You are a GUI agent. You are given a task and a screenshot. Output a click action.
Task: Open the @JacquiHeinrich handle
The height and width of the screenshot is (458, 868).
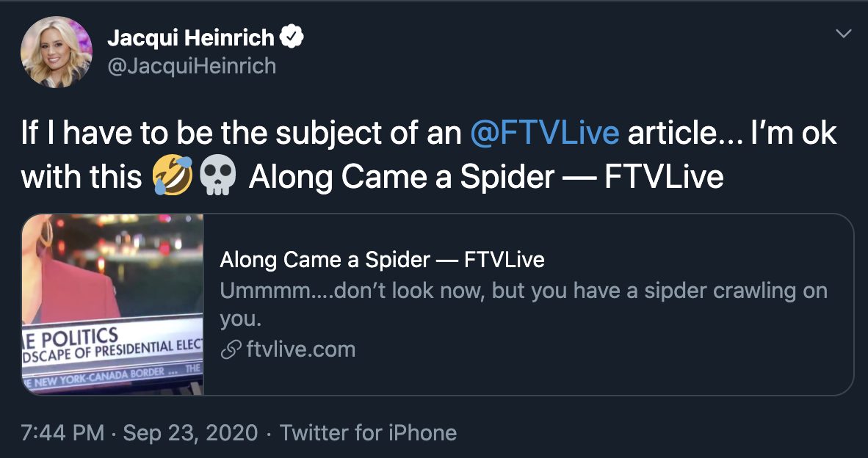(x=192, y=66)
